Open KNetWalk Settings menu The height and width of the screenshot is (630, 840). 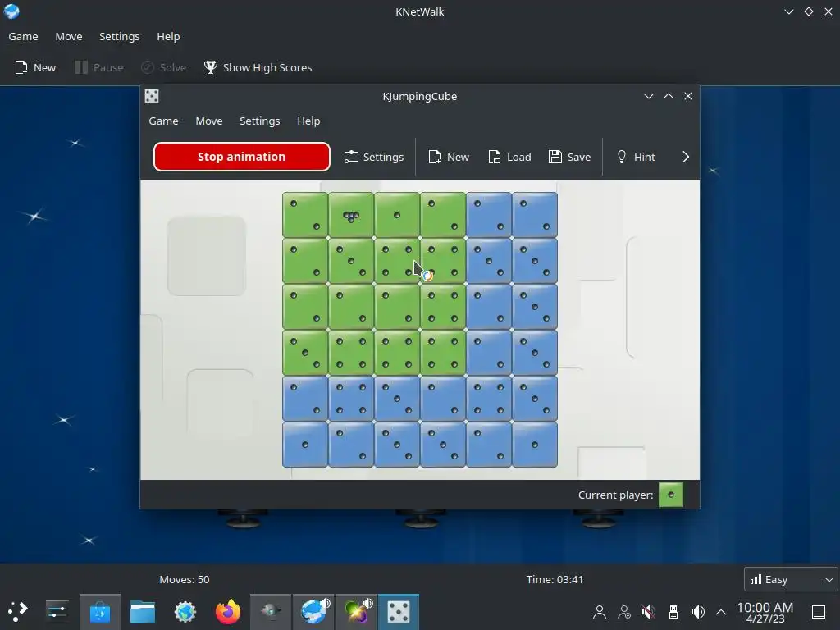[x=120, y=36]
